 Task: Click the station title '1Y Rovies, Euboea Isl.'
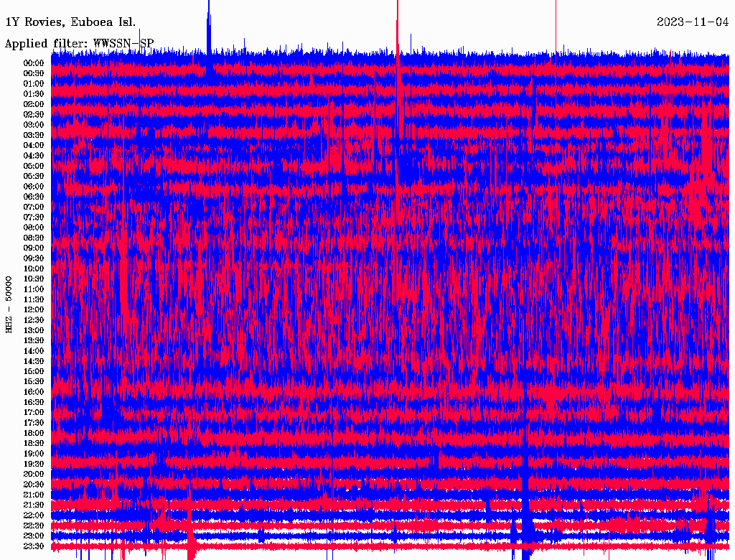point(70,22)
